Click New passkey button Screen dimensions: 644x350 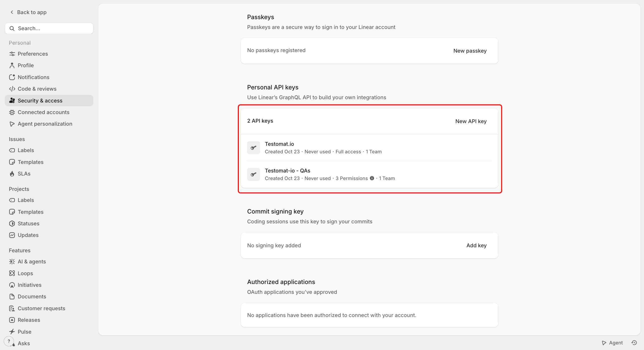click(470, 51)
